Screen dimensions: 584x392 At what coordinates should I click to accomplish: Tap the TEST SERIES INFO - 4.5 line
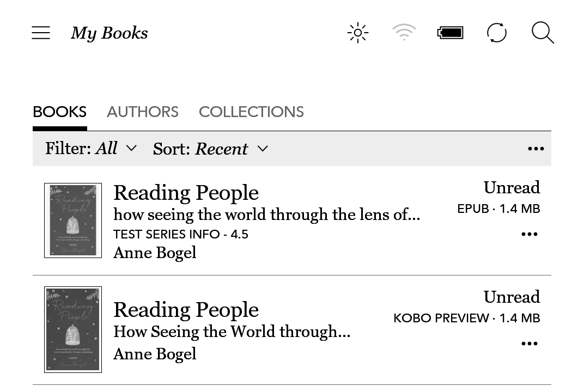coord(181,235)
